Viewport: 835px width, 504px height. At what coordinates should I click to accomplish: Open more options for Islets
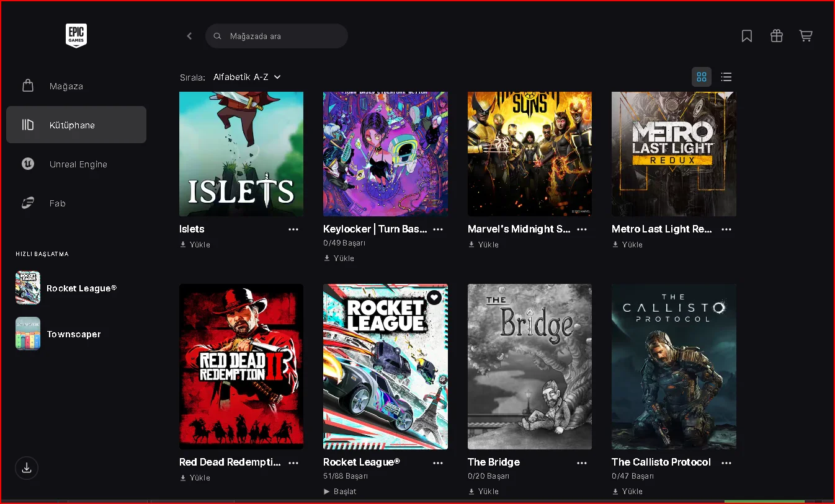293,229
